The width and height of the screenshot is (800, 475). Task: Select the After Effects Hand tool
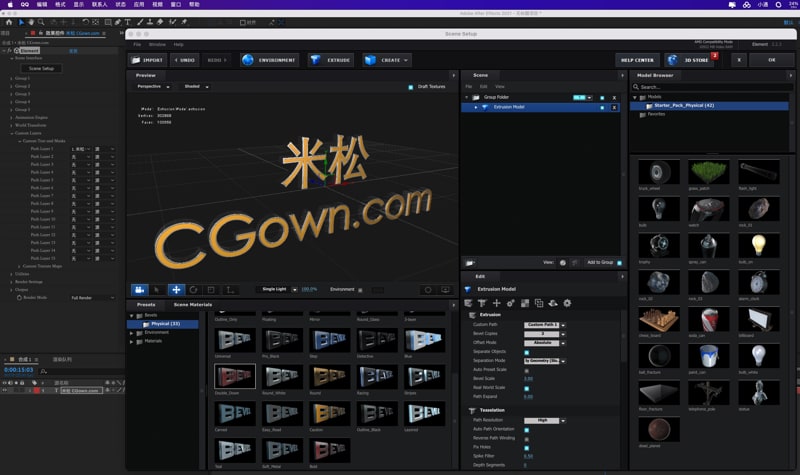coord(31,22)
